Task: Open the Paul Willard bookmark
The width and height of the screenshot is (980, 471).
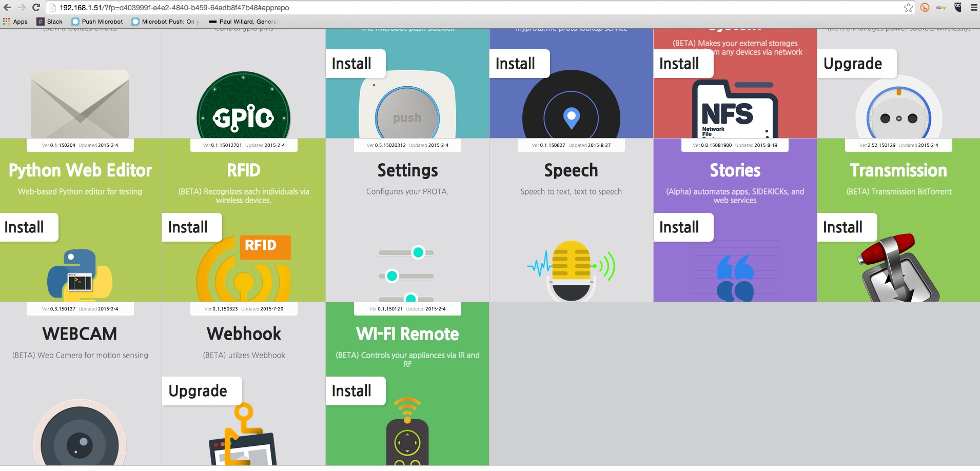Action: point(243,21)
